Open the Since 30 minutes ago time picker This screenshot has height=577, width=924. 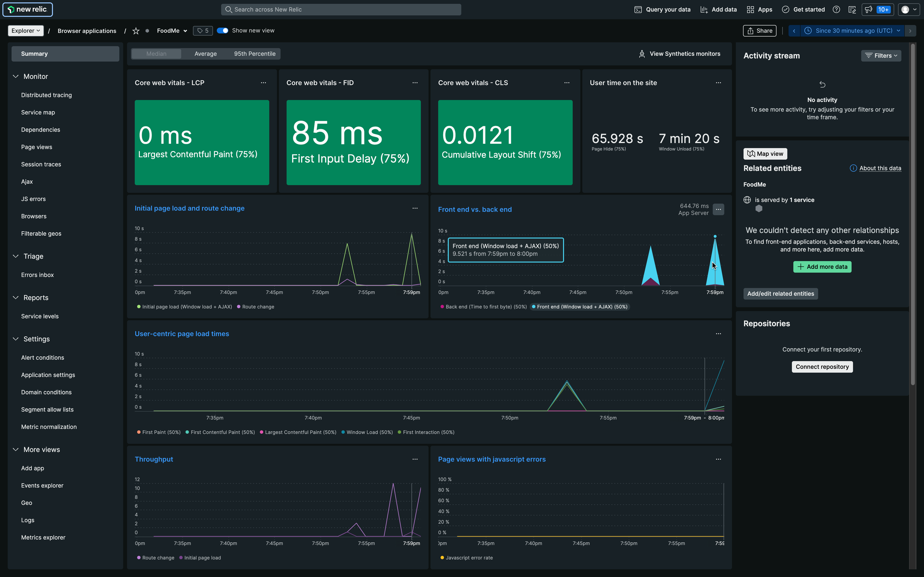pos(854,31)
